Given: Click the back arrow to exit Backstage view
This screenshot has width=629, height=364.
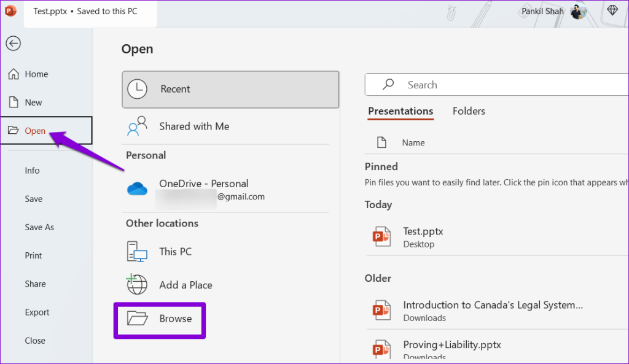Looking at the screenshot, I should [13, 43].
